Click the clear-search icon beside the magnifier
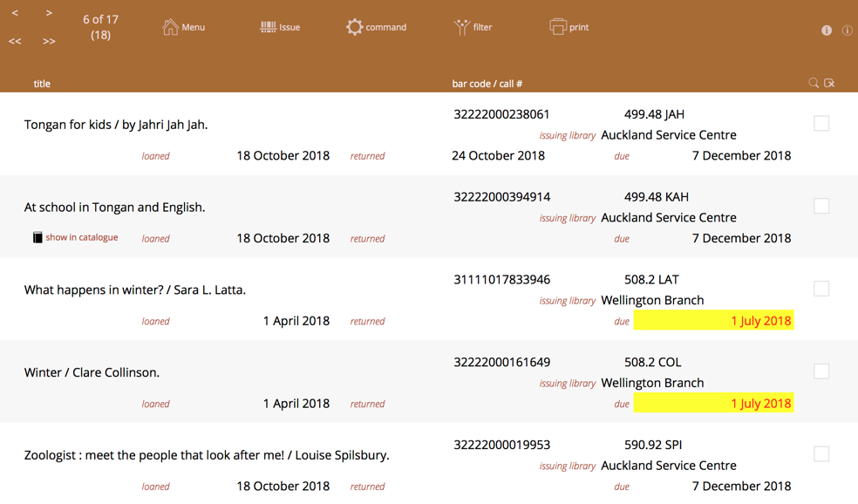 [830, 83]
